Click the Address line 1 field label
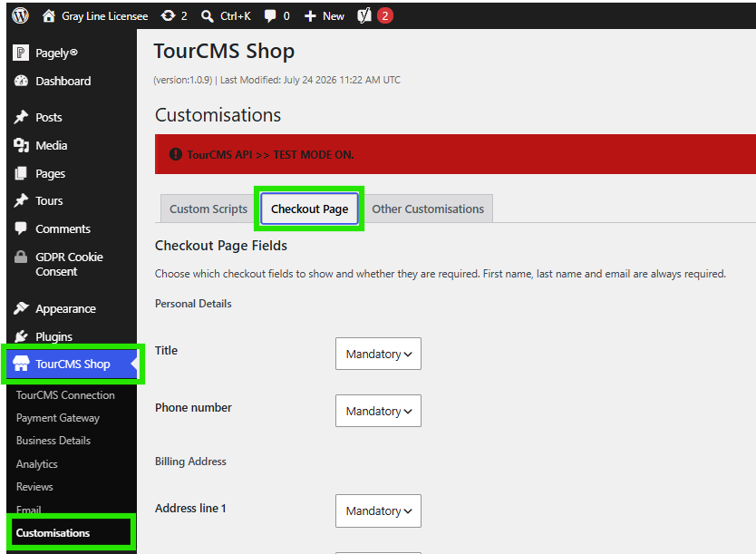756x554 pixels. point(190,508)
